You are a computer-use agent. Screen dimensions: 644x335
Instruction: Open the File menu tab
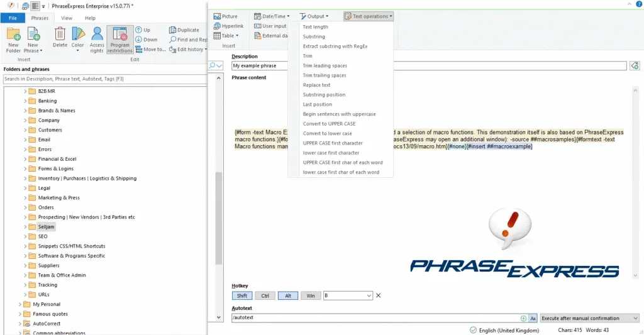tap(13, 18)
